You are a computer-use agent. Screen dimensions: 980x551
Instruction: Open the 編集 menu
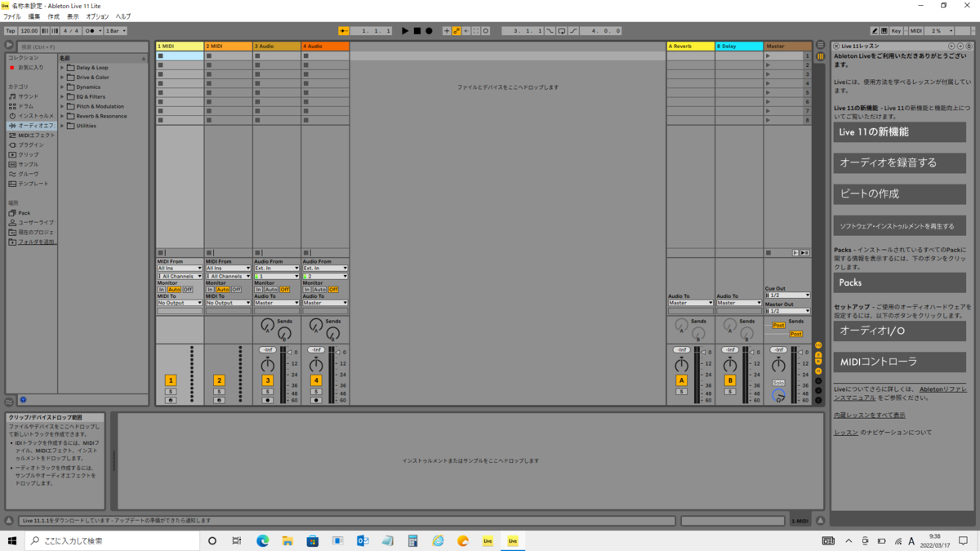point(34,16)
